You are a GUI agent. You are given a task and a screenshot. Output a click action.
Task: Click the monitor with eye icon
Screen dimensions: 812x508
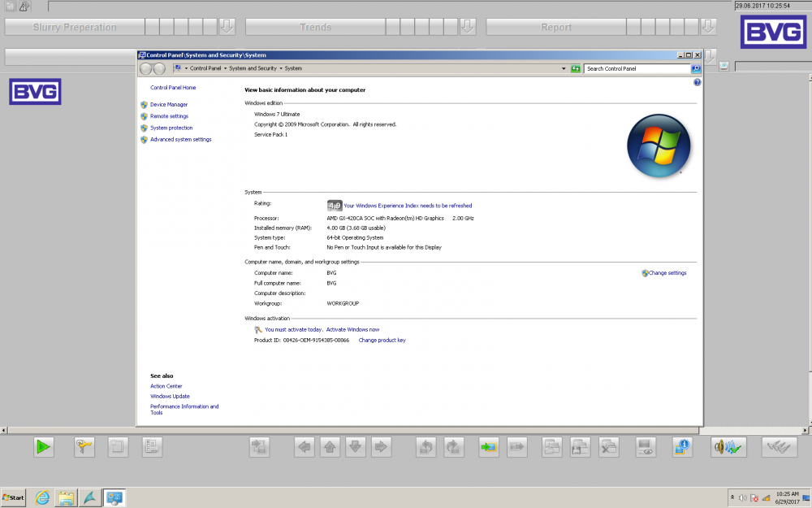point(646,447)
